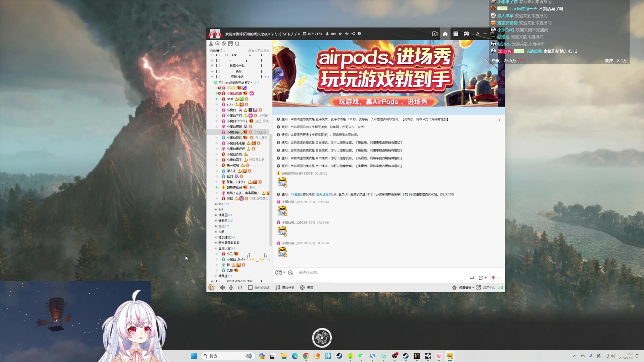Screen dimensions: 644x362
Task: Click the game controller icon on top bar
Action: [x=466, y=34]
